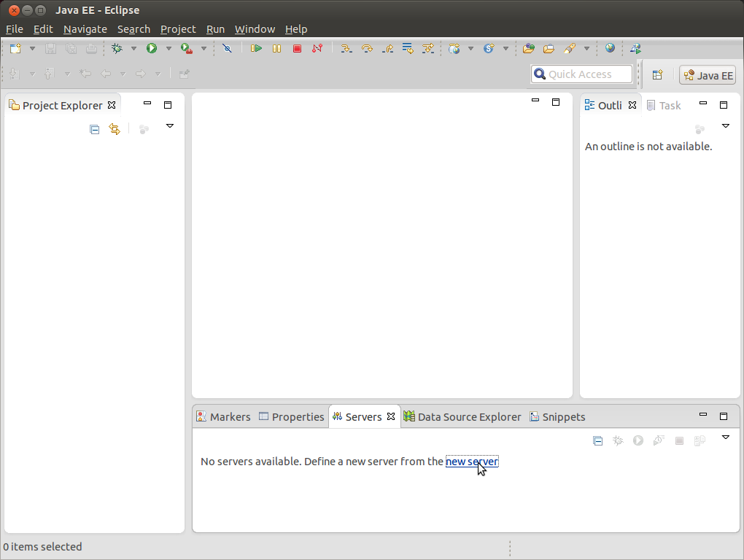Switch to the Snippets tab
Screen dimensions: 744x560
(557, 417)
